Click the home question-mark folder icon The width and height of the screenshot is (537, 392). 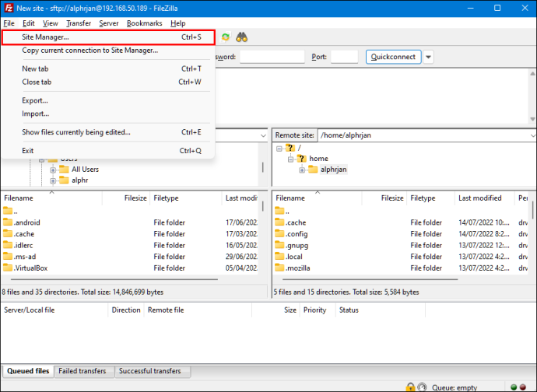click(301, 159)
